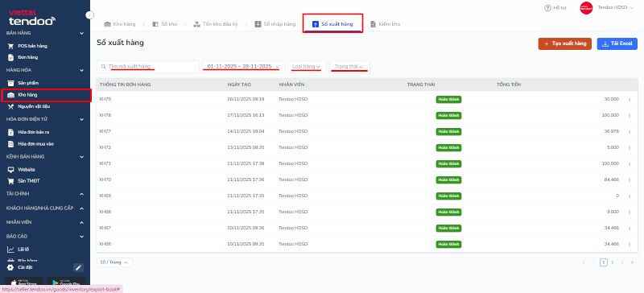Open Kho hàng in the sidebar
This screenshot has height=293, width=644.
pyautogui.click(x=23, y=95)
